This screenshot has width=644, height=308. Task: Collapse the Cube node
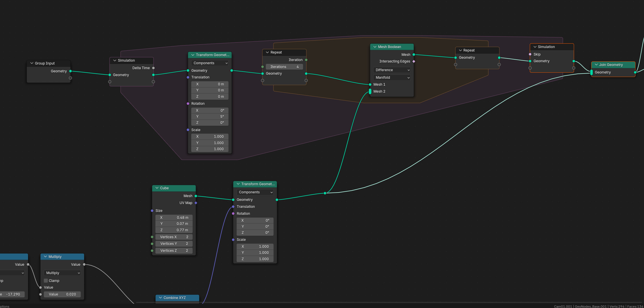coord(157,188)
